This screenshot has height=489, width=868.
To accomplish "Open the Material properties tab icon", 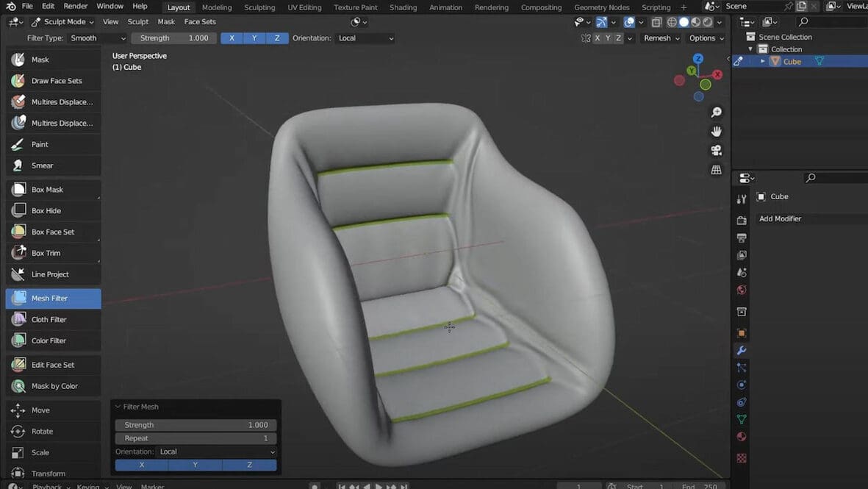I will (x=742, y=437).
